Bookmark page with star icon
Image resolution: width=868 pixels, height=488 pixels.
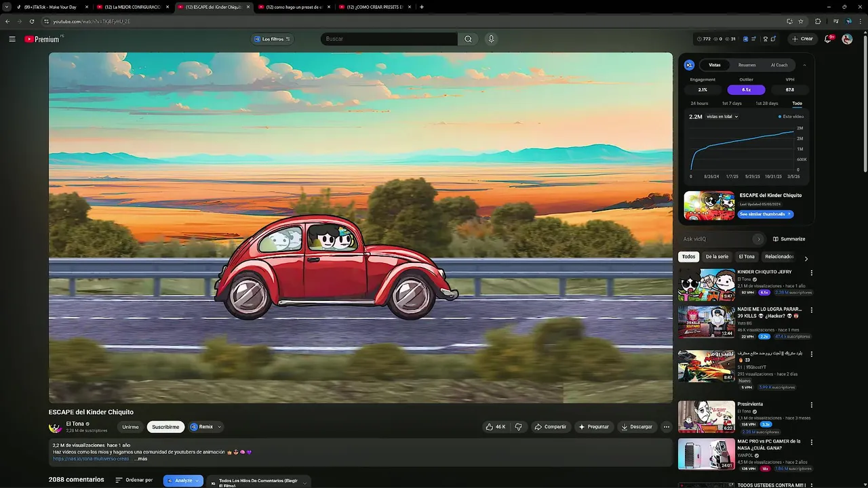point(801,21)
